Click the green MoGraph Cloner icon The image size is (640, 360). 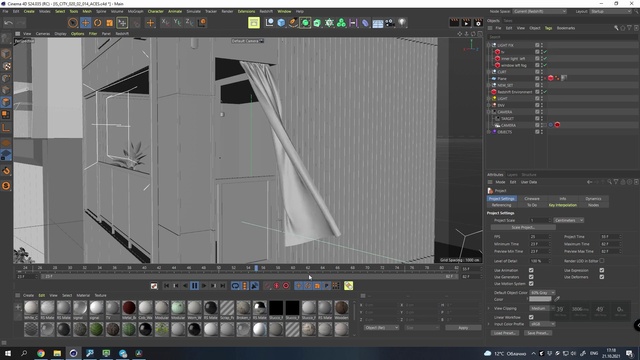click(341, 23)
